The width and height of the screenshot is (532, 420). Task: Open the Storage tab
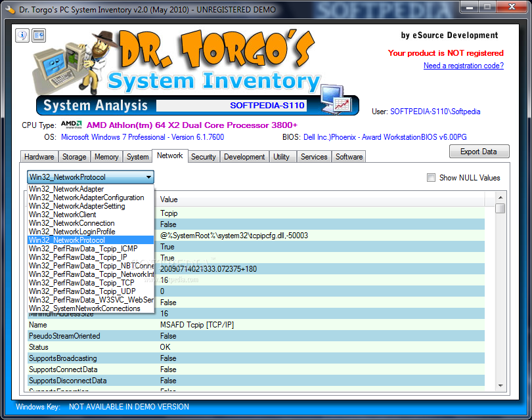pyautogui.click(x=74, y=157)
